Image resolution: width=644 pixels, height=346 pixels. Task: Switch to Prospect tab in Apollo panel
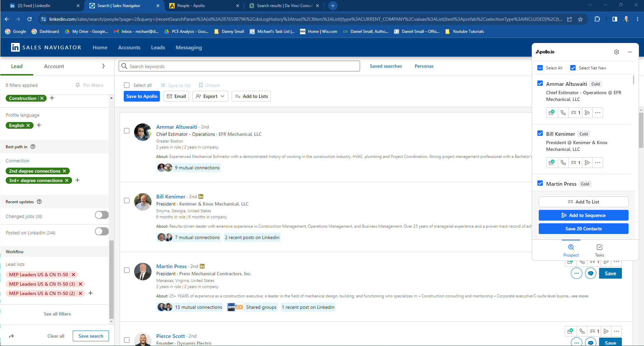pyautogui.click(x=571, y=250)
